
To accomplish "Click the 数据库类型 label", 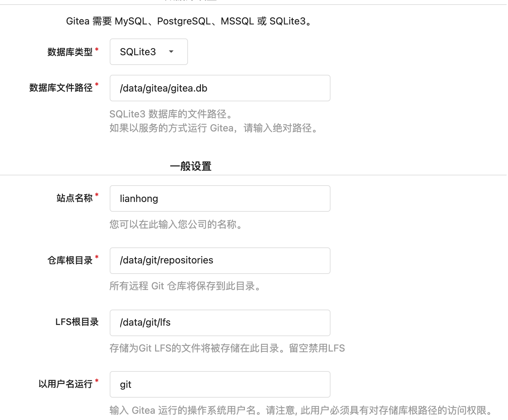I will [x=70, y=52].
